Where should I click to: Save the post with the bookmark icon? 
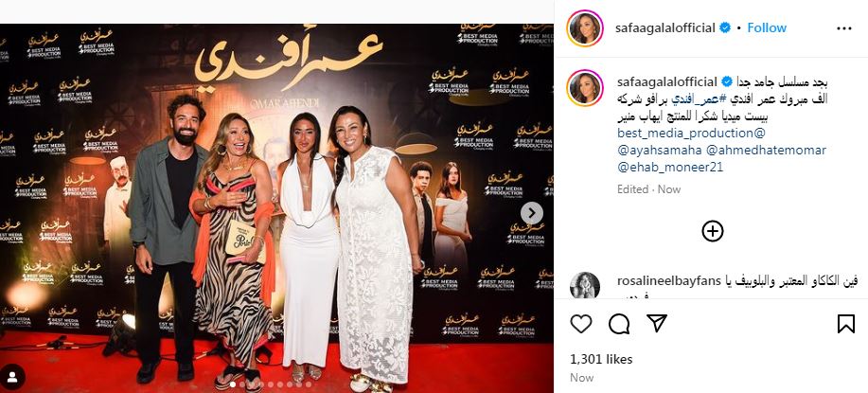[846, 324]
